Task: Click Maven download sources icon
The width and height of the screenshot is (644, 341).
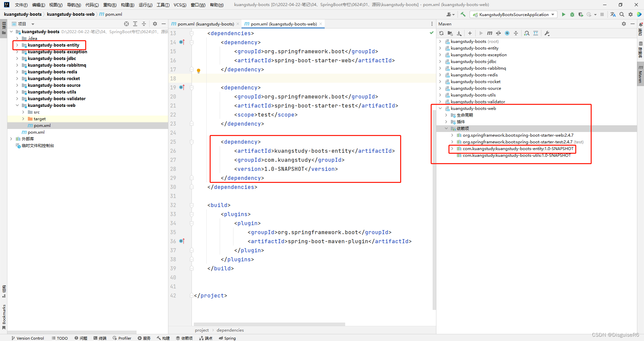Action: 459,33
